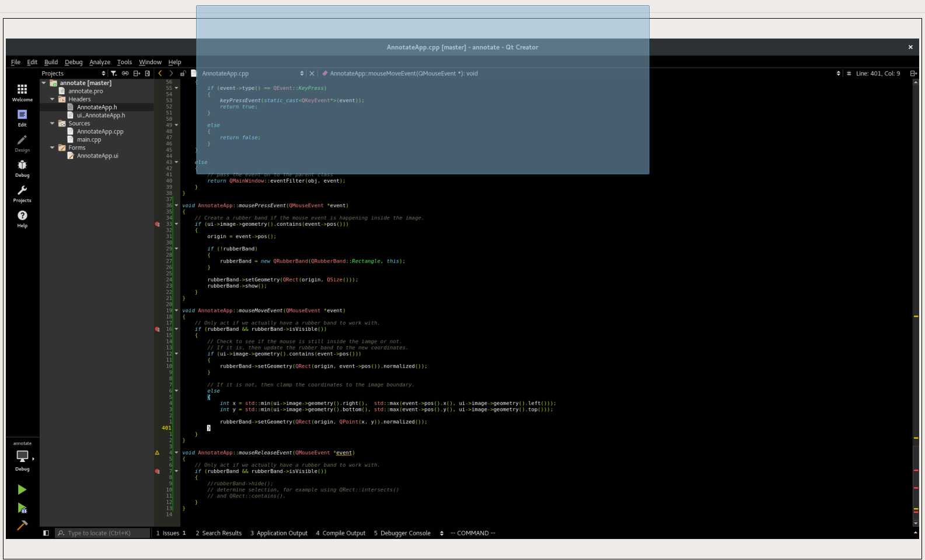
Task: Select AnnotateApp.h in project tree
Action: tap(97, 107)
